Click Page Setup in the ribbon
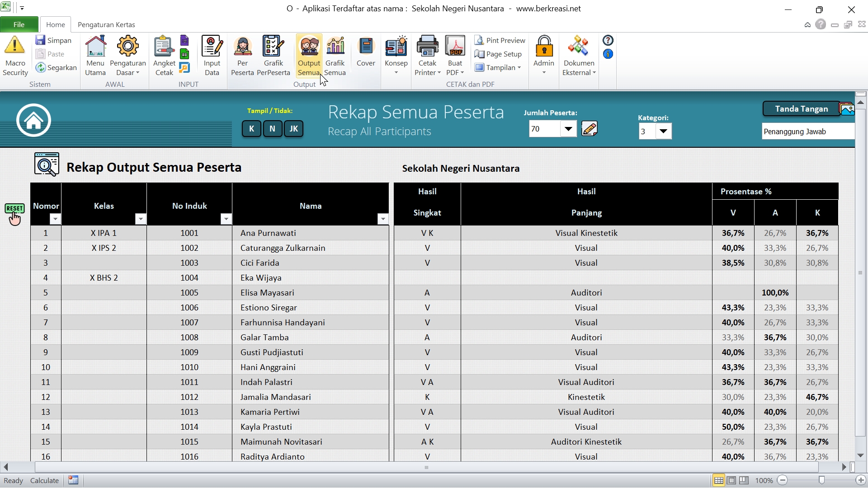 (x=498, y=54)
